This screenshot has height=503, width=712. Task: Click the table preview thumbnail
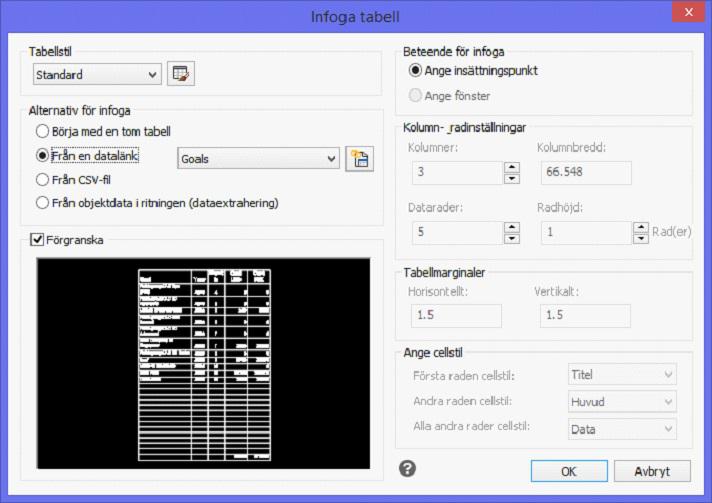tap(203, 363)
